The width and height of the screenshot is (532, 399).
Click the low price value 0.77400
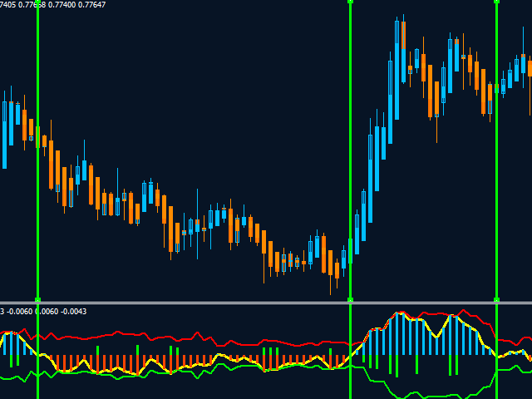(x=62, y=5)
